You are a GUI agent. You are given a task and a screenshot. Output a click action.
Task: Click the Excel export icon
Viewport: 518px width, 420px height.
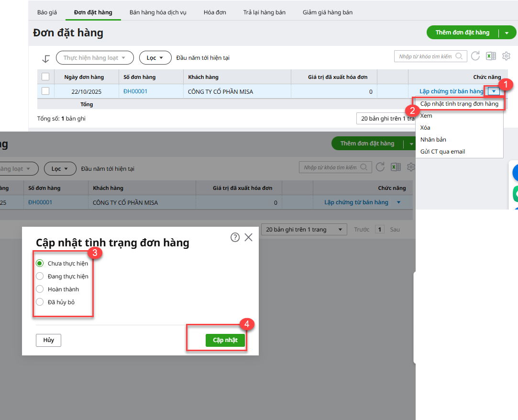tap(491, 56)
